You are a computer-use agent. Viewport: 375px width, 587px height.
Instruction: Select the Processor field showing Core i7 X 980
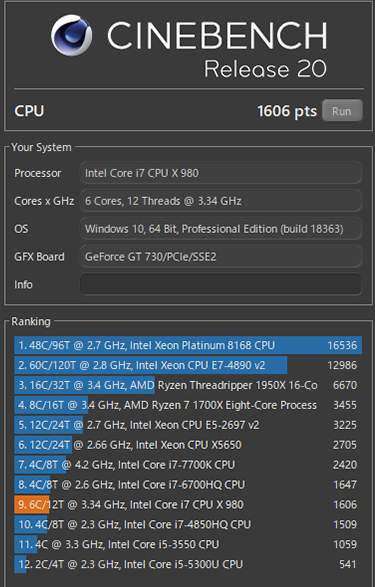pos(221,173)
